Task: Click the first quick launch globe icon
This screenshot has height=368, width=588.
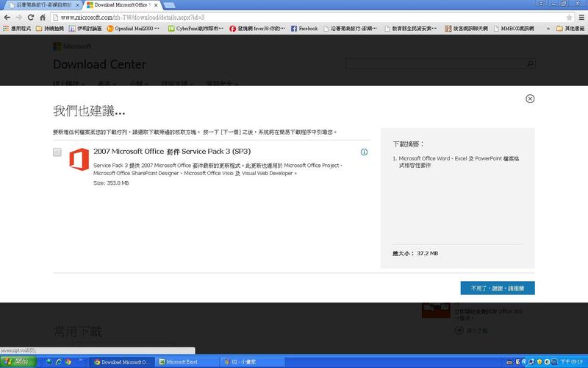Action: point(49,362)
